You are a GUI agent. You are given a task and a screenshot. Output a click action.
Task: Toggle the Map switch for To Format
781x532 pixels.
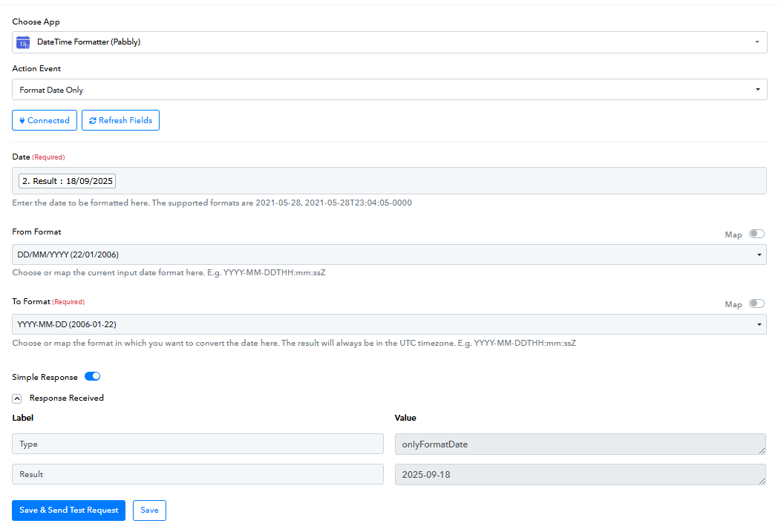(x=757, y=303)
